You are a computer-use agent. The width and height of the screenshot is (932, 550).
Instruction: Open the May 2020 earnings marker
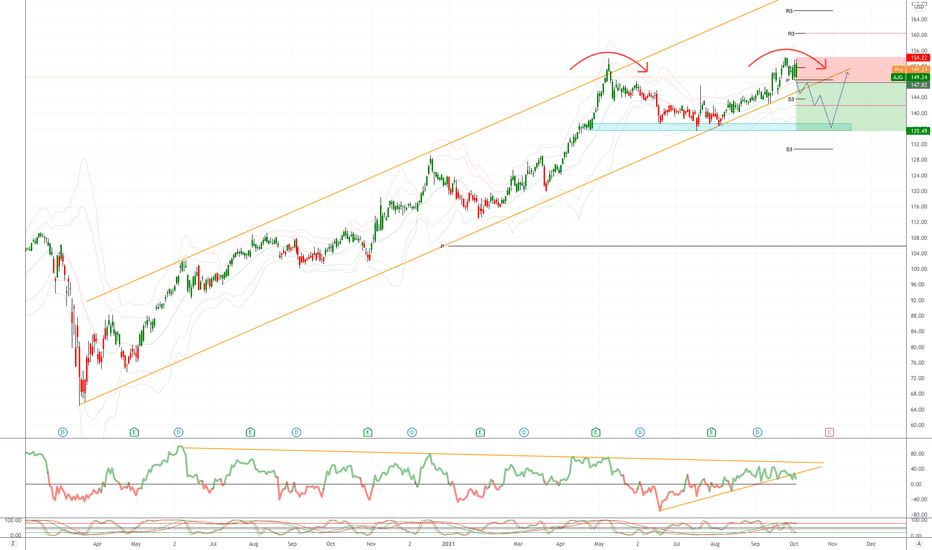(x=134, y=432)
